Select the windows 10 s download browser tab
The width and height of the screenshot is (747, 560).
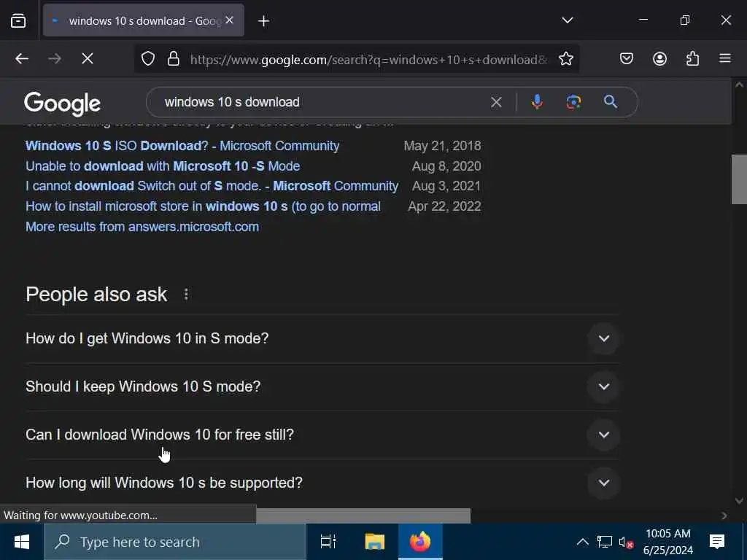pyautogui.click(x=144, y=20)
